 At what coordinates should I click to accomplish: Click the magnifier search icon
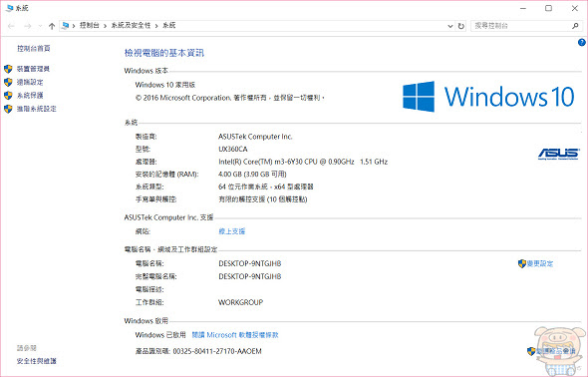point(575,26)
